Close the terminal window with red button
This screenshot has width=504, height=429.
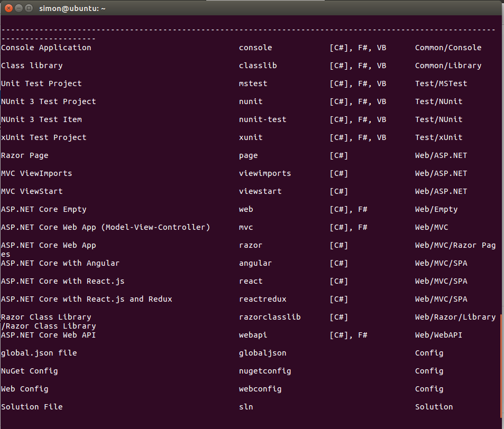(x=8, y=8)
